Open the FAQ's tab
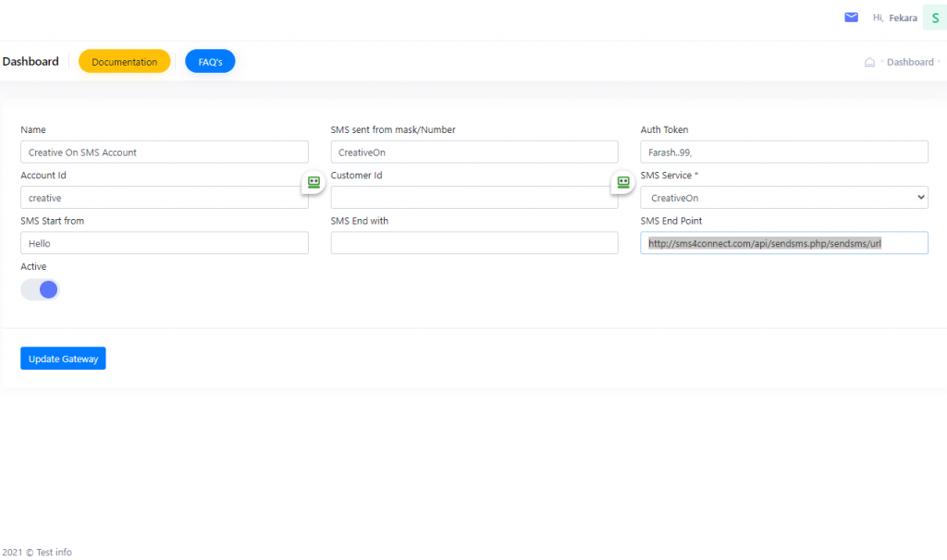This screenshot has width=947, height=560. click(x=210, y=62)
